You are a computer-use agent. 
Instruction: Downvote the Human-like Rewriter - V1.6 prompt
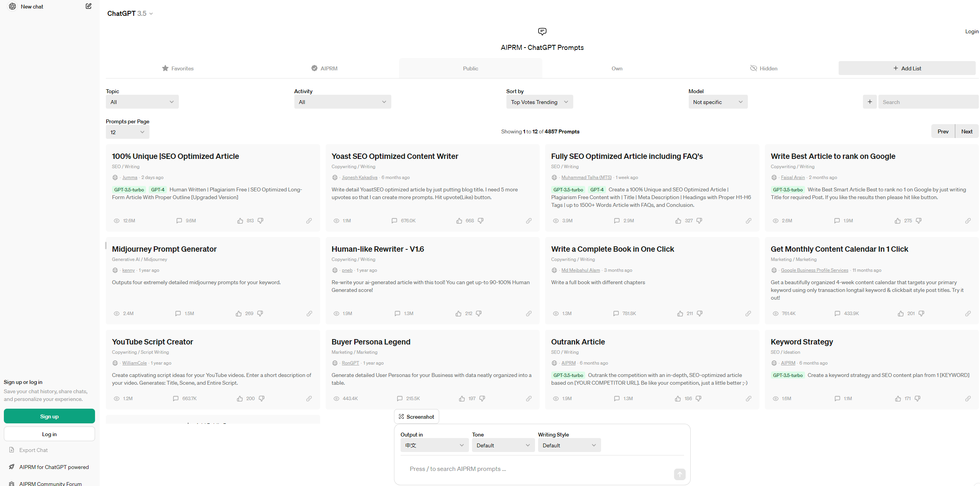pos(479,314)
